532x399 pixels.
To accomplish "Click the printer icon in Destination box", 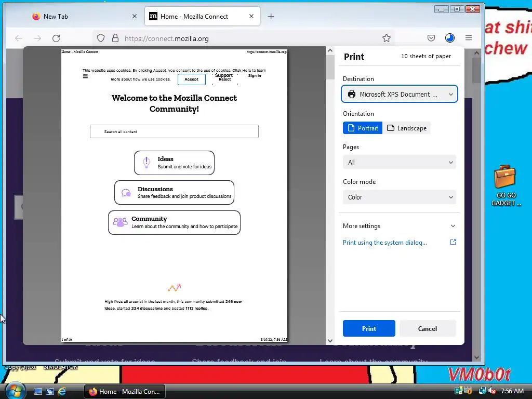I will click(x=352, y=94).
